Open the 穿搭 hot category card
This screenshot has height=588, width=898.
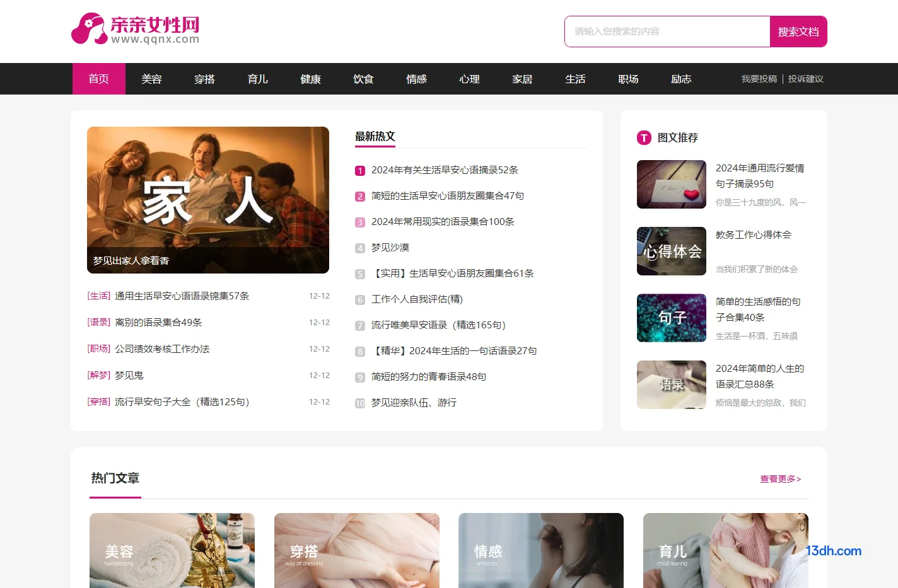[357, 551]
